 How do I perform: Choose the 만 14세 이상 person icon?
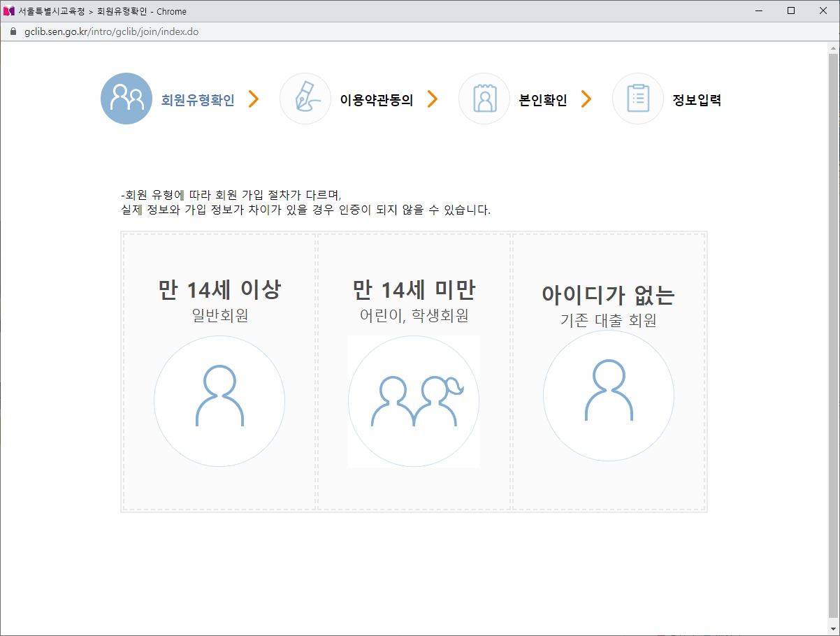[219, 401]
